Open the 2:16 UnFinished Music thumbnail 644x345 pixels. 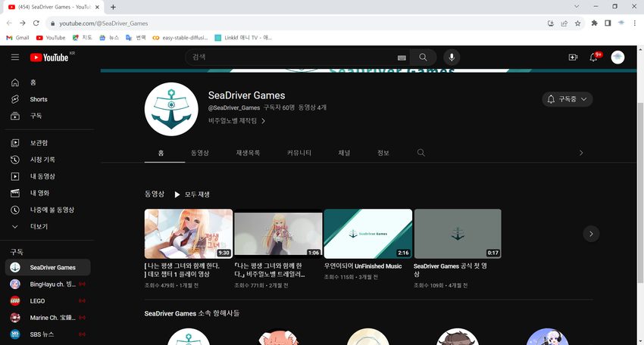368,234
